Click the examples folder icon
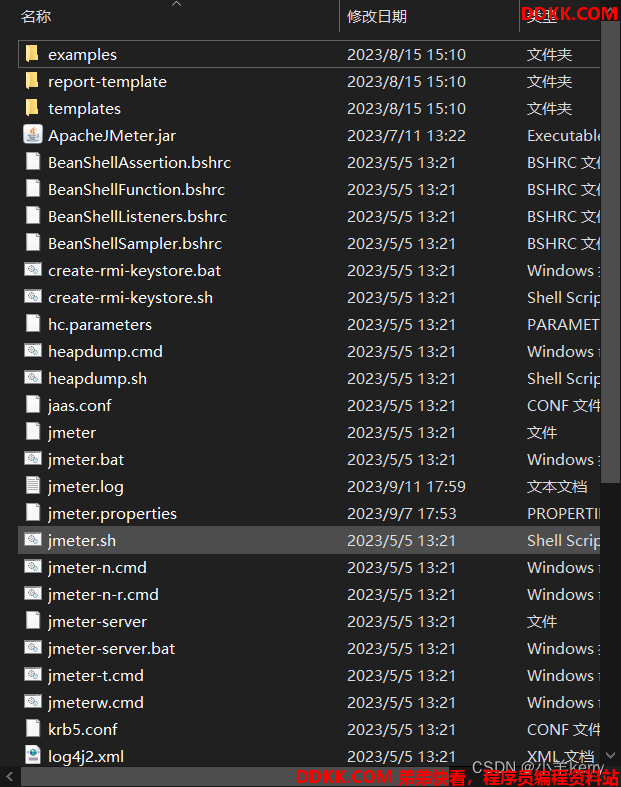The image size is (621, 787). coord(32,53)
